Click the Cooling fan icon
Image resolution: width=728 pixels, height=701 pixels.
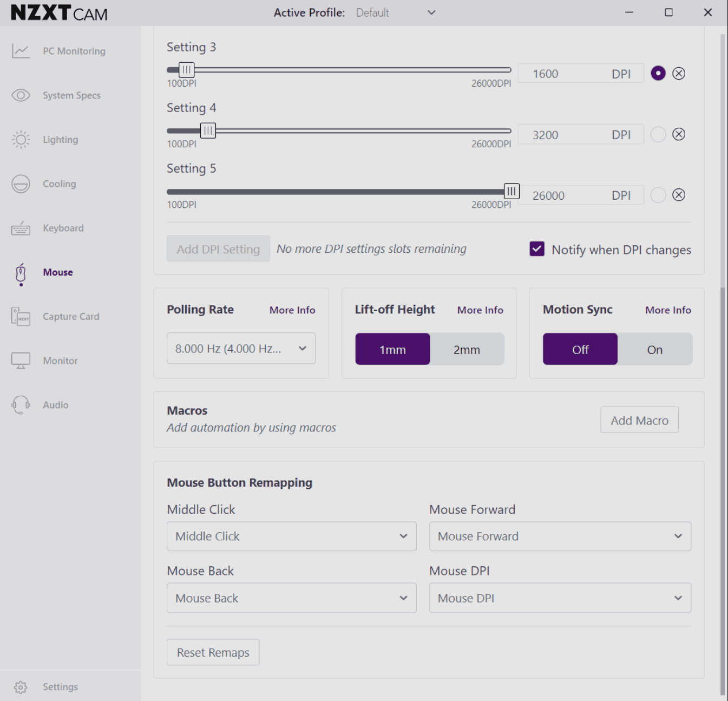(21, 184)
